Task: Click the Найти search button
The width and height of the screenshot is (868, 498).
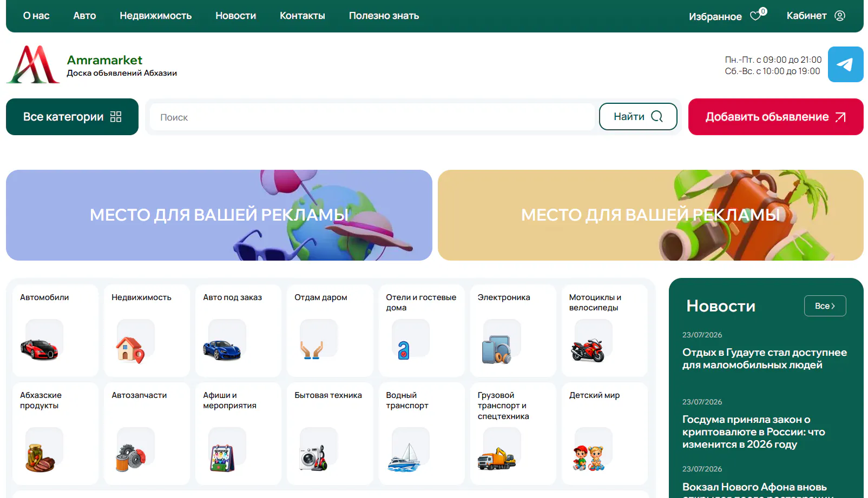Action: pyautogui.click(x=638, y=116)
